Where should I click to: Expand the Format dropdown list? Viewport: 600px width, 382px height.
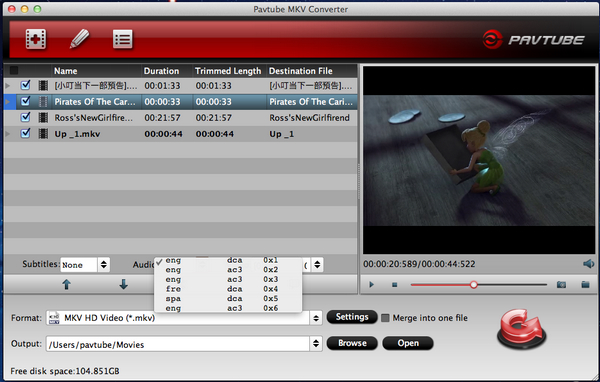pyautogui.click(x=316, y=318)
